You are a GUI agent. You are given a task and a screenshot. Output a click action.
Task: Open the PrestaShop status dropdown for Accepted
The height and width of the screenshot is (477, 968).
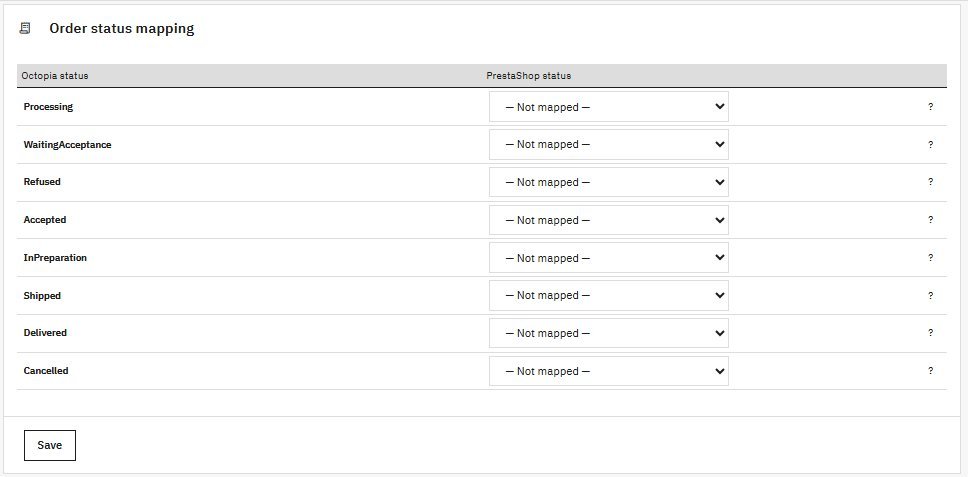click(x=609, y=220)
